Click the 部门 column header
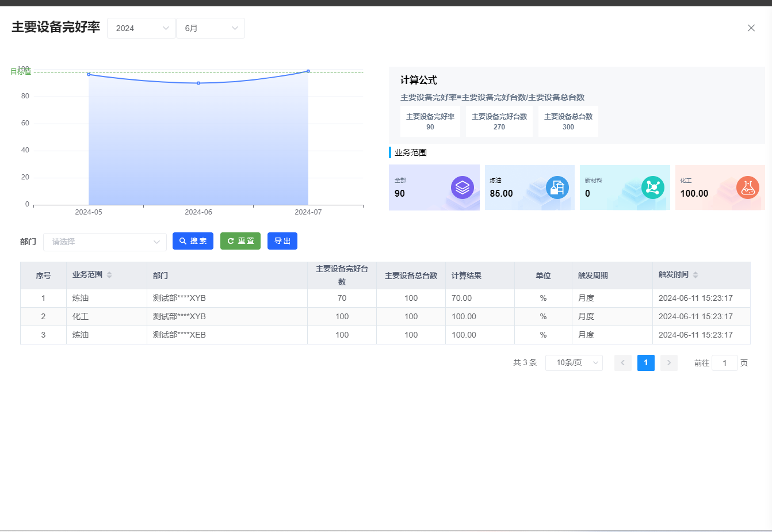Image resolution: width=772 pixels, height=532 pixels. [227, 275]
